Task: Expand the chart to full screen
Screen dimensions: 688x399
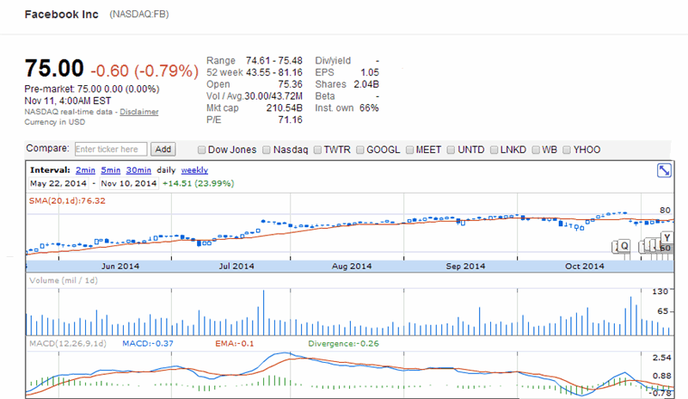Action: point(664,170)
